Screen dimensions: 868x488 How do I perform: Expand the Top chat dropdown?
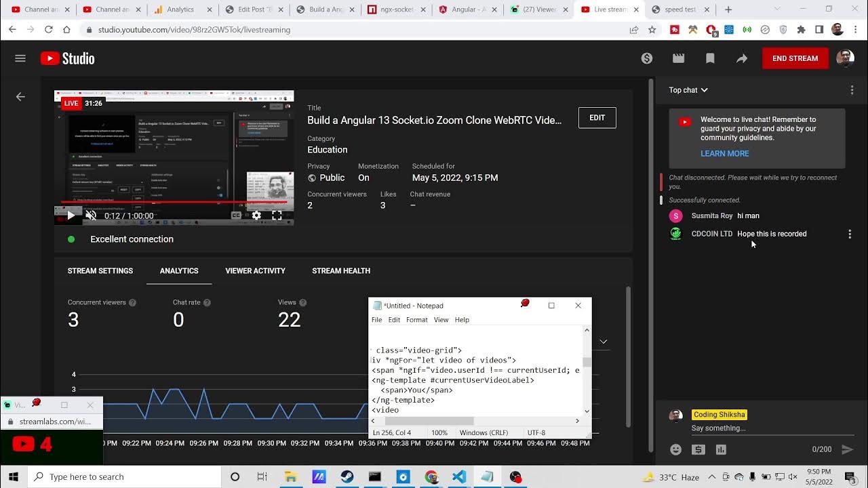click(x=688, y=90)
